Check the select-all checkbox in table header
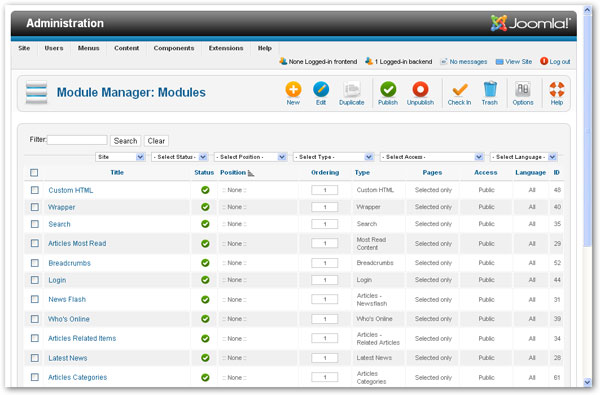Screen dimensions: 600x395 pos(34,173)
